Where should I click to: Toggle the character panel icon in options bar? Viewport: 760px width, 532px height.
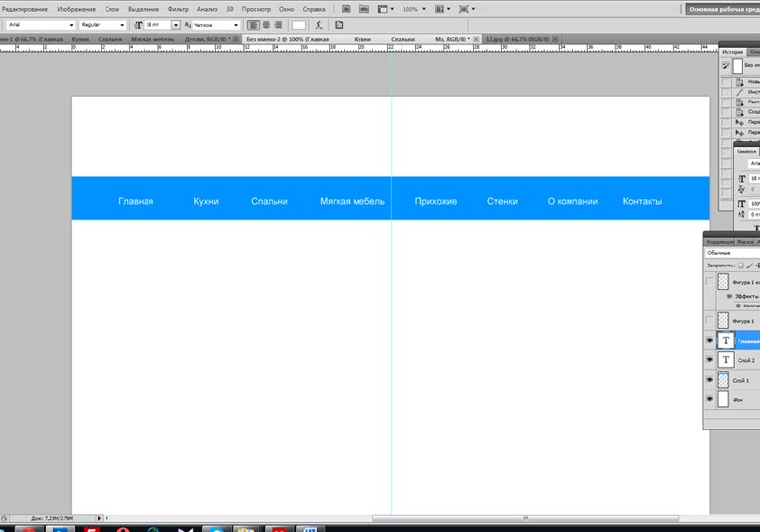click(x=339, y=25)
